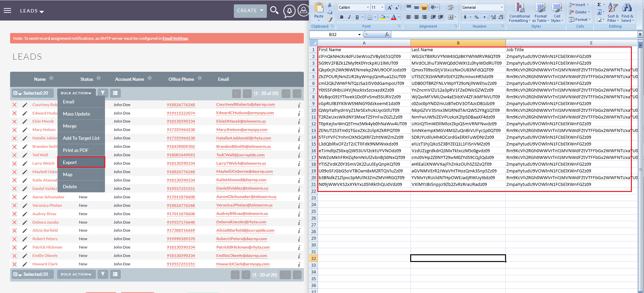Select column B header in Excel
The image size is (644, 293).
(458, 43)
